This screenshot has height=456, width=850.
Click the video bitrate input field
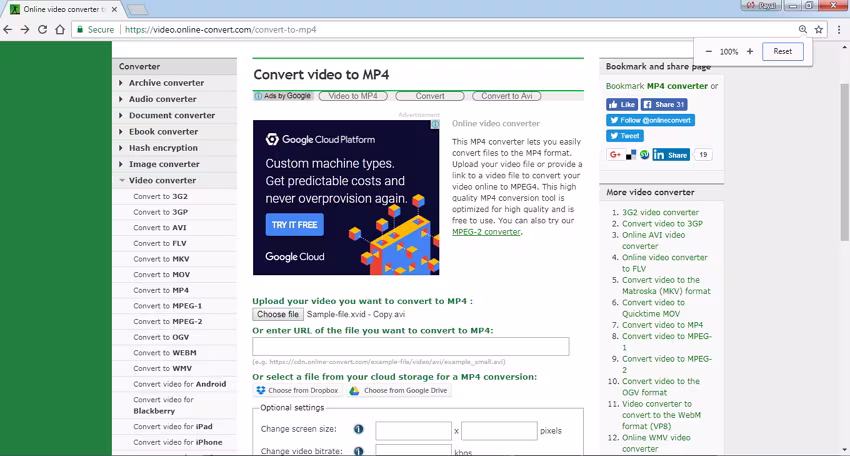(413, 451)
